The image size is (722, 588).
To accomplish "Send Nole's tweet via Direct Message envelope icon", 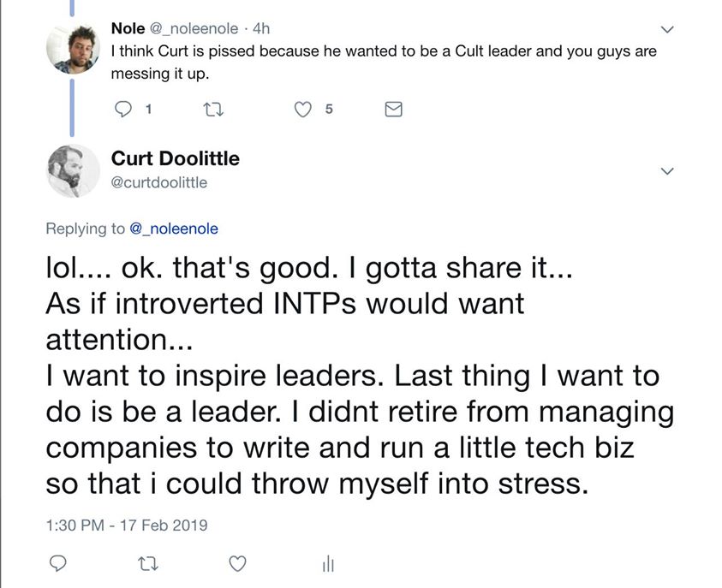I will click(x=393, y=109).
